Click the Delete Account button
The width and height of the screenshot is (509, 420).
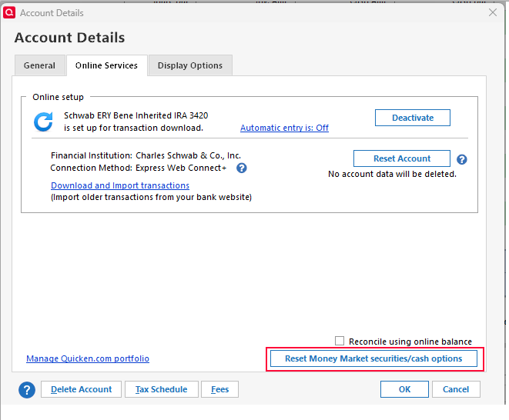[81, 389]
